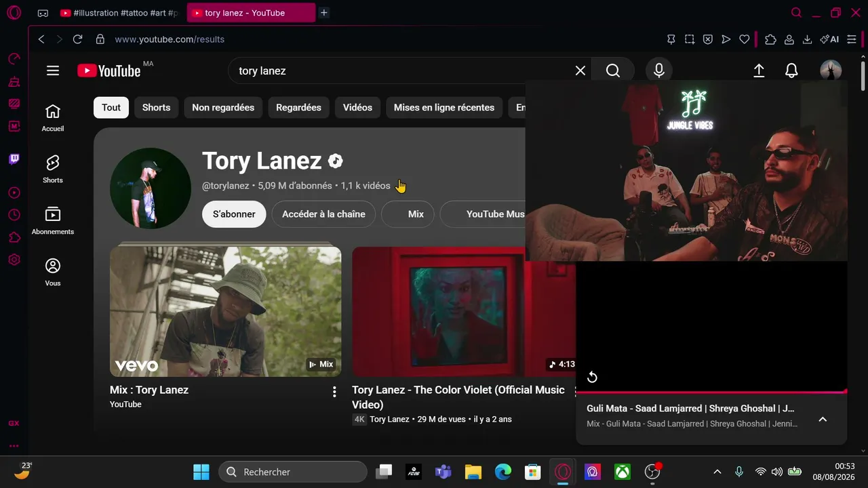This screenshot has width=868, height=488.
Task: Open a new browser tab
Action: pyautogui.click(x=324, y=13)
